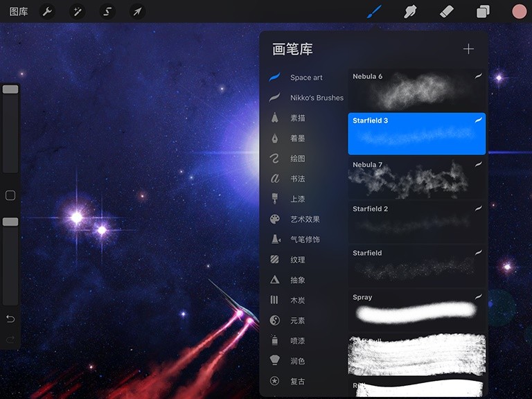Redo with the sidebar redo arrow

[10, 339]
